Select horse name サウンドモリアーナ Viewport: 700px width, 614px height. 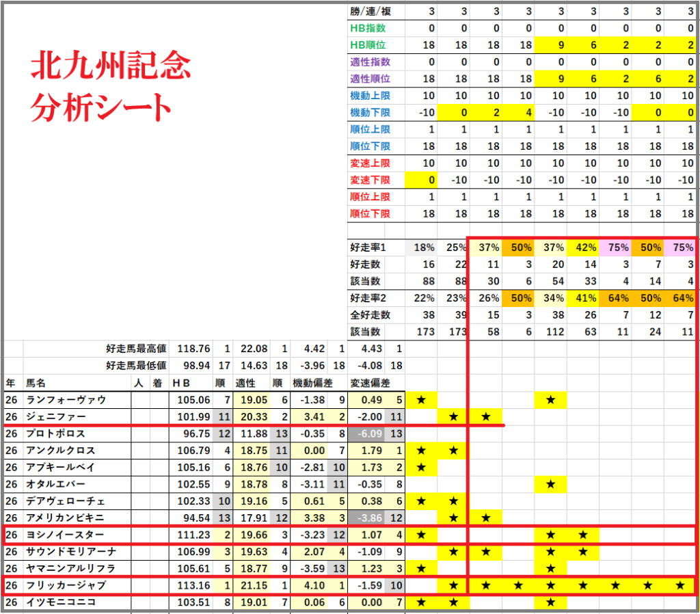click(71, 552)
